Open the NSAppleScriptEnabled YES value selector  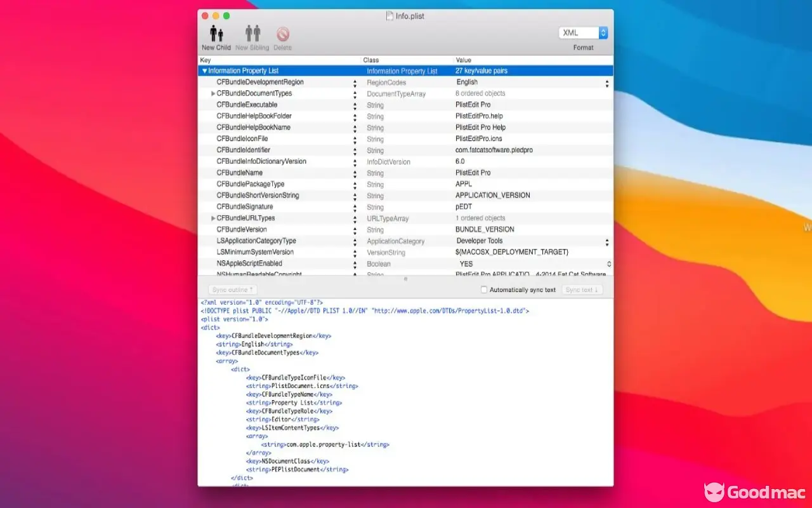[x=608, y=264]
